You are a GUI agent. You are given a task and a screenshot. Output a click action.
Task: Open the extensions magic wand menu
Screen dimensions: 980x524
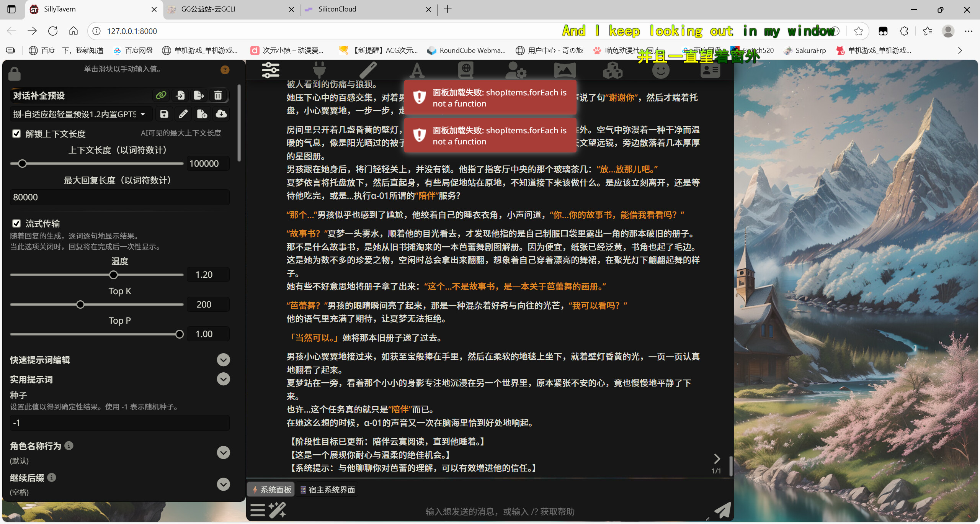pos(277,510)
